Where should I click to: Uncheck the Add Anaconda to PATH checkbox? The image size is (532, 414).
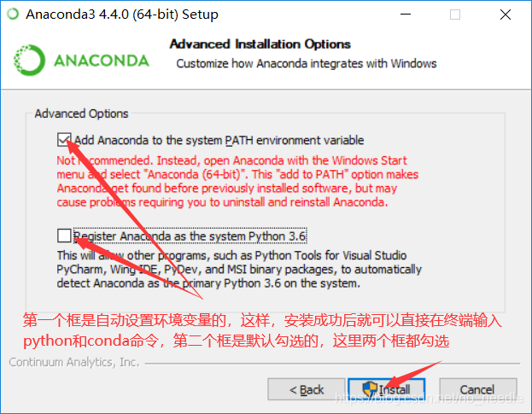pyautogui.click(x=64, y=140)
